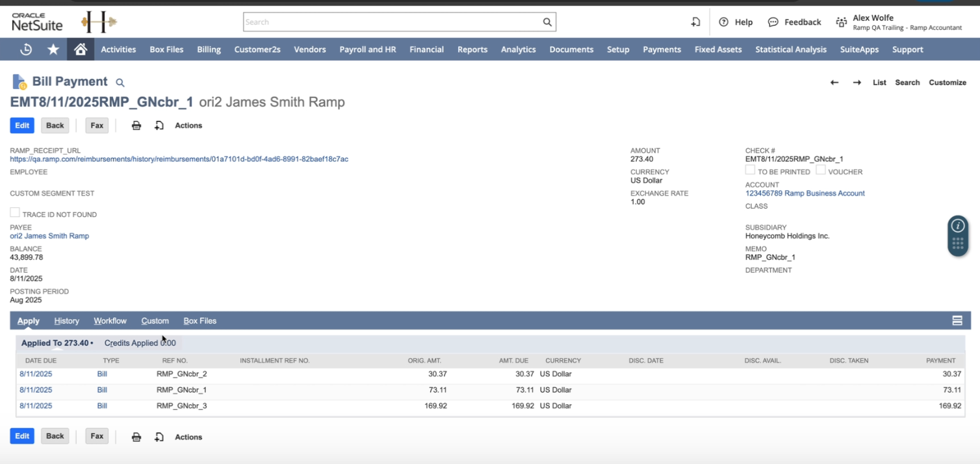Click the top print icon

[x=136, y=125]
